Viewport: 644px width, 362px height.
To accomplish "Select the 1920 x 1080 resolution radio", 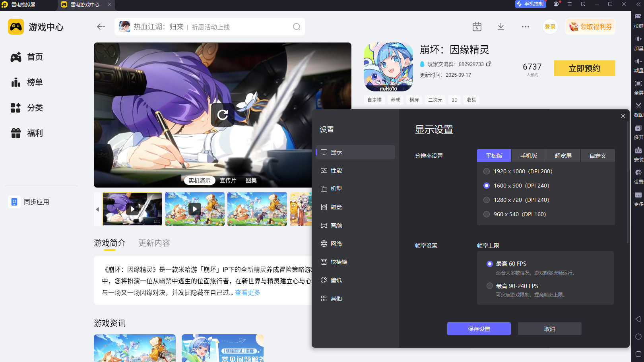I will pos(487,171).
